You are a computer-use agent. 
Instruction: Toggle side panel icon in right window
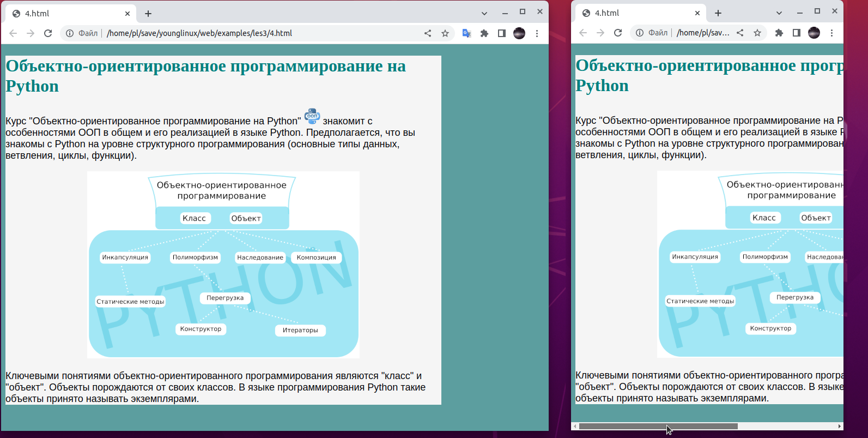797,33
